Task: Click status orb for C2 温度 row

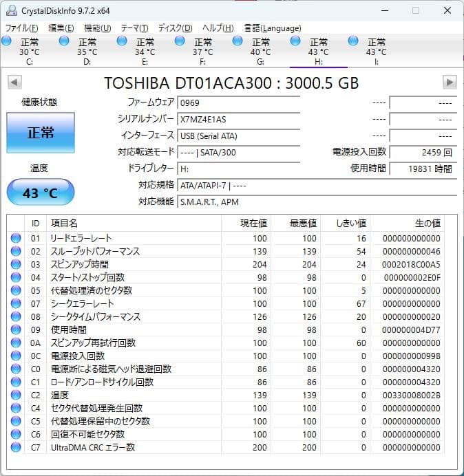Action: pyautogui.click(x=16, y=395)
